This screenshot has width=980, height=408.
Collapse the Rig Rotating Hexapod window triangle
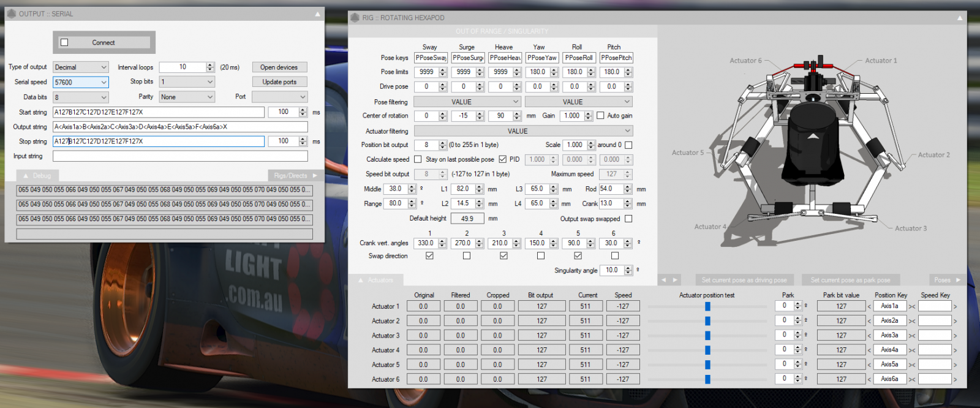tap(960, 18)
